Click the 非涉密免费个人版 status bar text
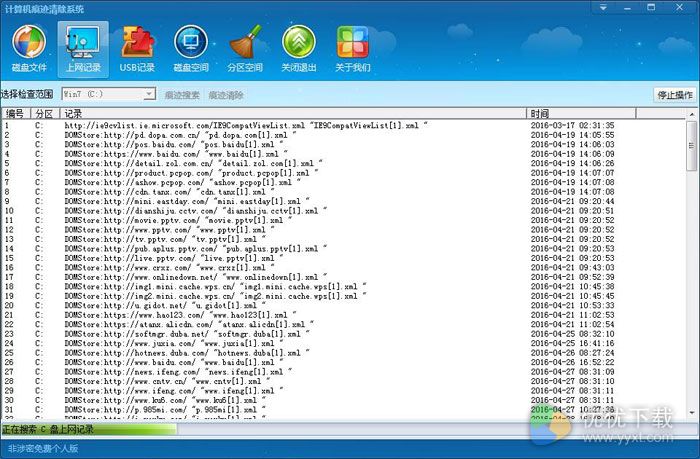 43,448
